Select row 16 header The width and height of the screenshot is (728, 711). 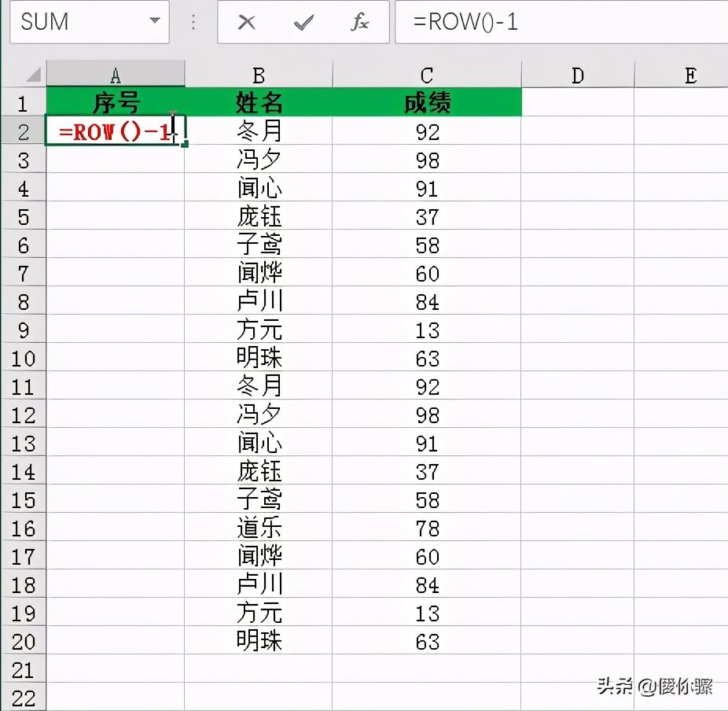24,528
